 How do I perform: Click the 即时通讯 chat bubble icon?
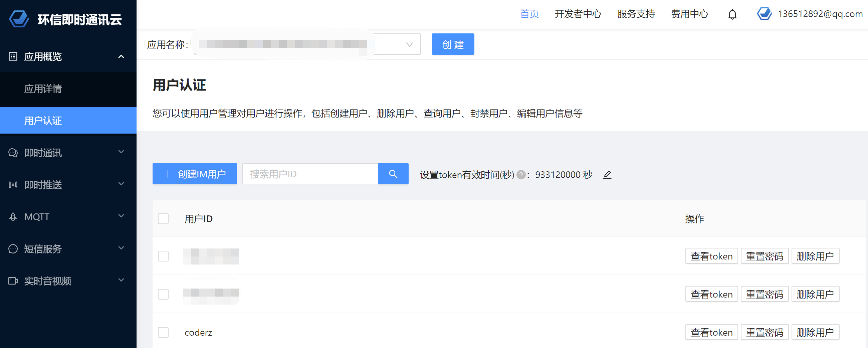[12, 153]
